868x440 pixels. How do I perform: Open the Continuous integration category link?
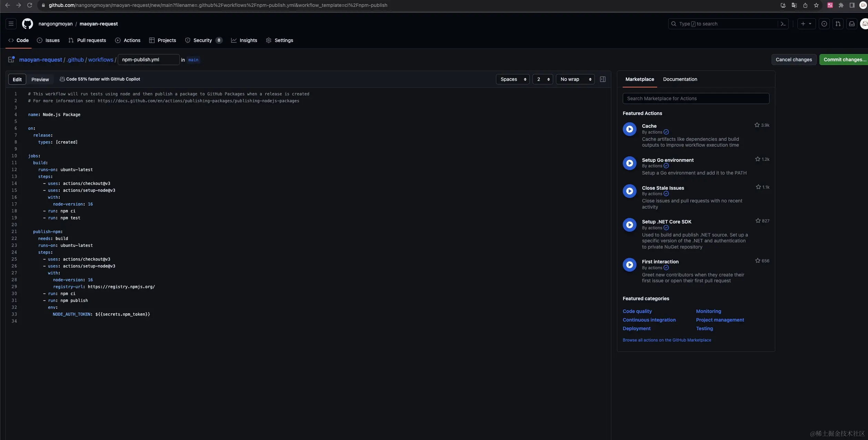click(x=649, y=320)
